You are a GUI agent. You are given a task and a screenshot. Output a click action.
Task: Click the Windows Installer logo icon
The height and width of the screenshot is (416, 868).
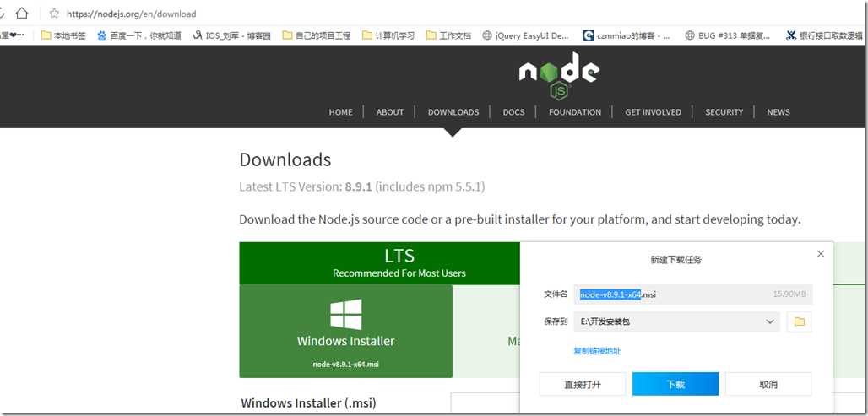tap(346, 314)
